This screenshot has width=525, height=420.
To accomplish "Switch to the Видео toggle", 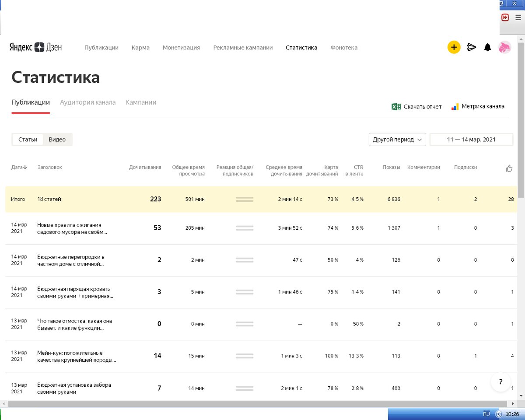I will [57, 140].
